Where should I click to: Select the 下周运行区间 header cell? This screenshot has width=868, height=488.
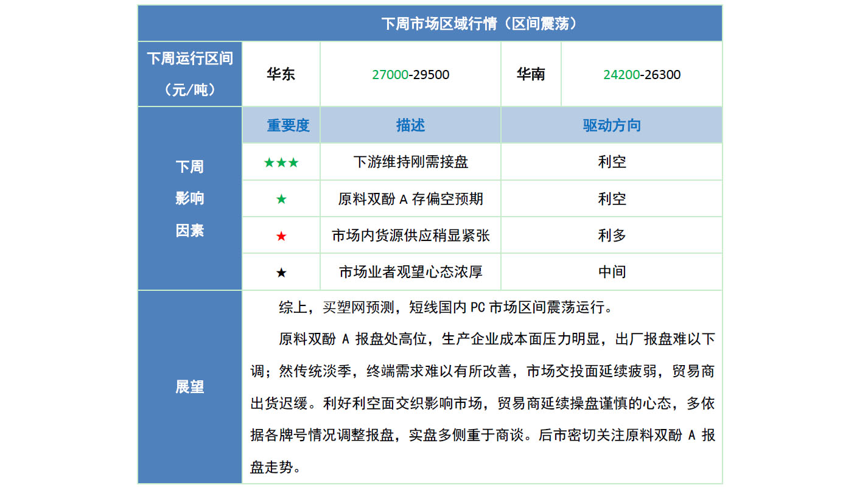(x=190, y=74)
